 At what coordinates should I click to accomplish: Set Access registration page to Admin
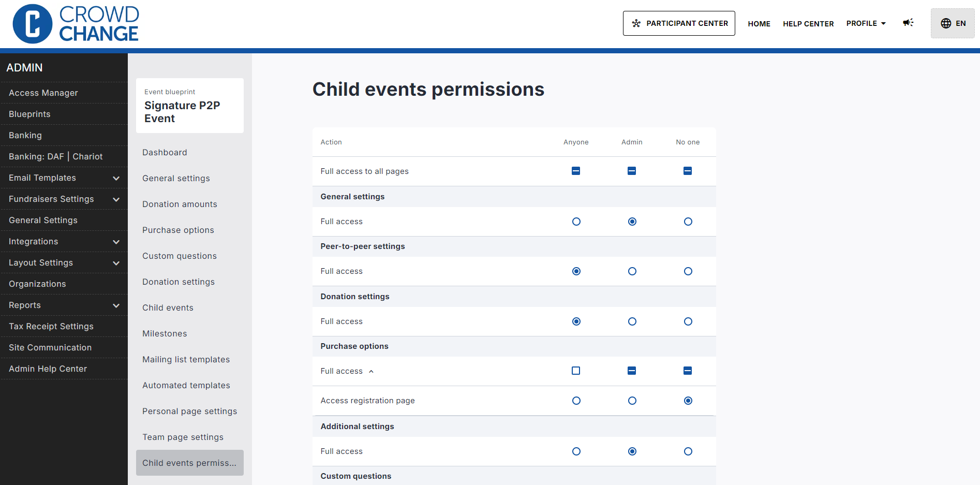(x=632, y=401)
